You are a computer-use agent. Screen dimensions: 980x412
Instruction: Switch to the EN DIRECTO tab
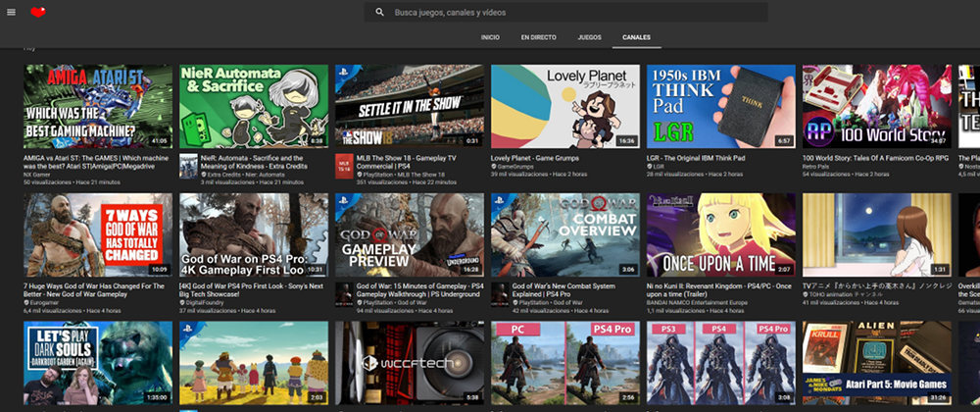(538, 37)
